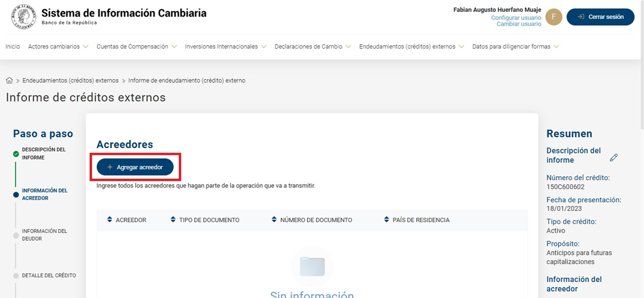Sort by NÚMERO DE DOCUMENTO column
This screenshot has width=644, height=298.
[x=311, y=220]
